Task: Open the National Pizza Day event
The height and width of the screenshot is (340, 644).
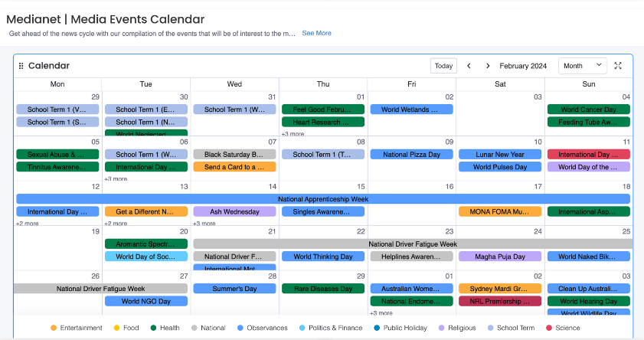Action: tap(411, 155)
